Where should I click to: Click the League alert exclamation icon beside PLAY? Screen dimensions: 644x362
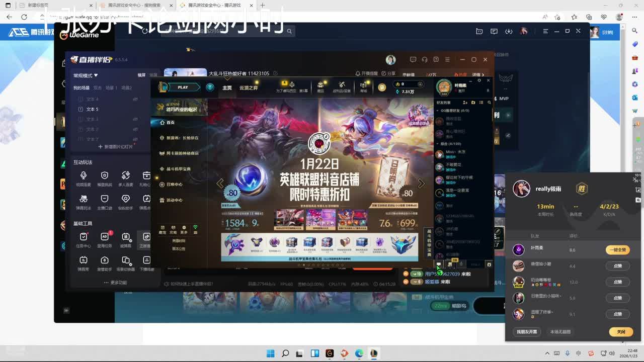210,87
